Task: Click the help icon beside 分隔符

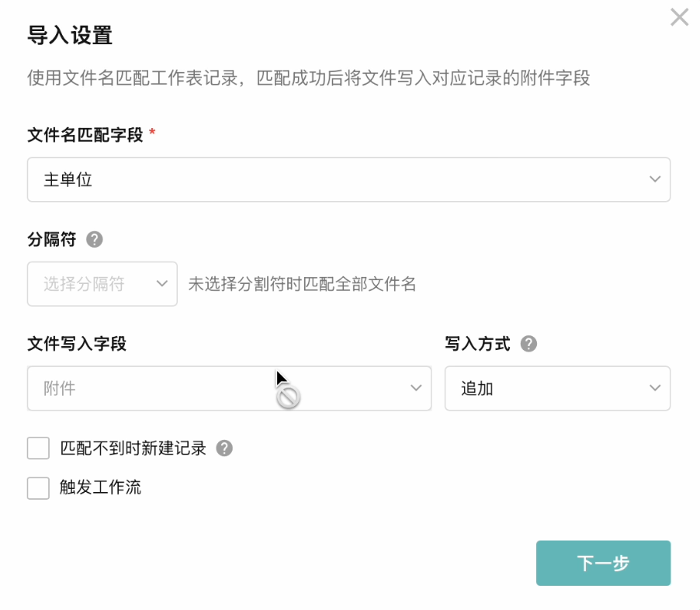Action: pos(95,239)
